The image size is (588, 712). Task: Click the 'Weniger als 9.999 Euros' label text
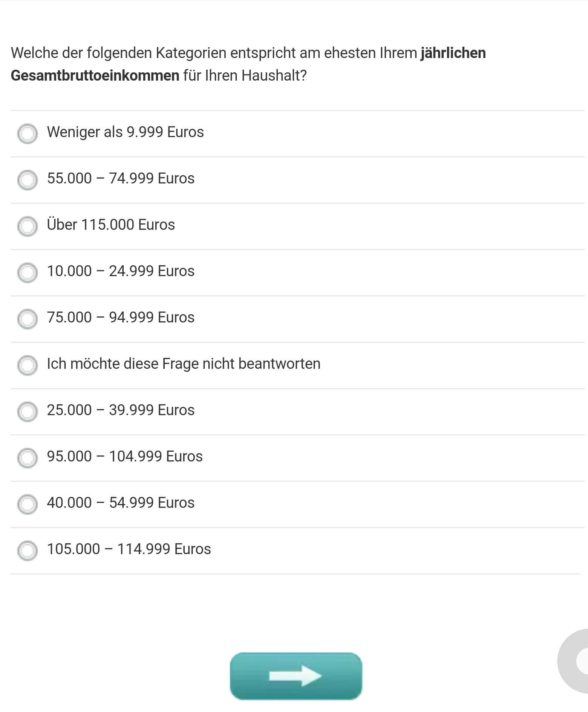(125, 132)
